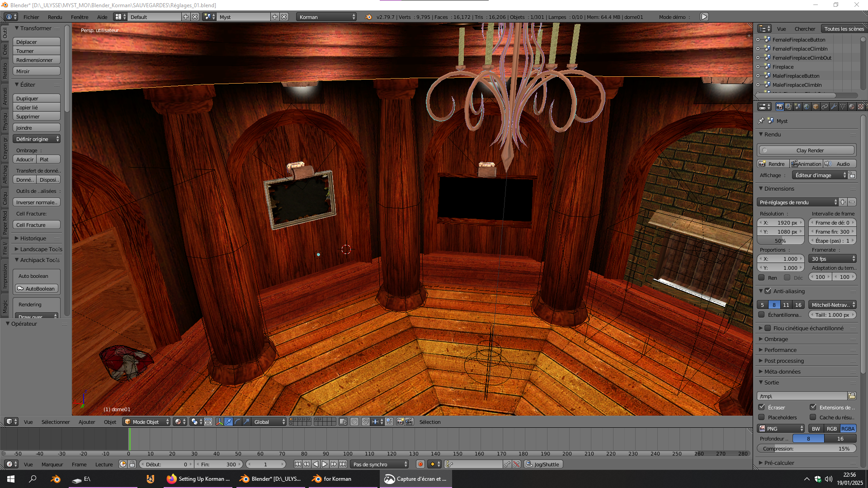
Task: Open the Object Data triangle tab icon
Action: point(843,107)
